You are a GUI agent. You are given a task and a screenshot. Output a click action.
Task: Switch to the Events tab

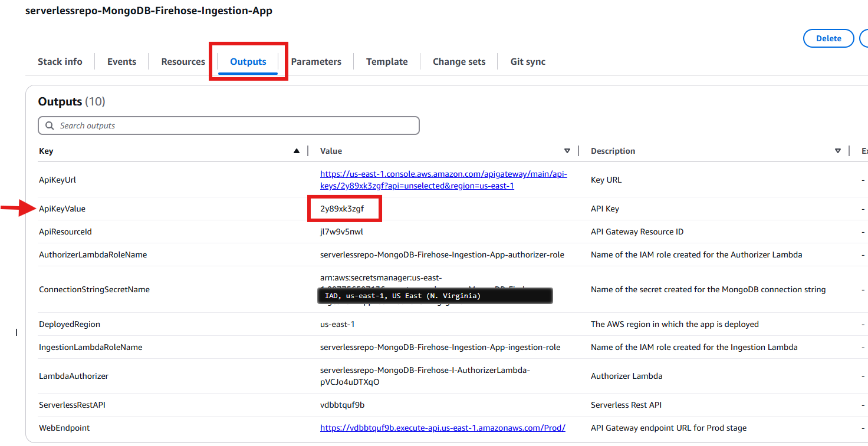coord(122,61)
